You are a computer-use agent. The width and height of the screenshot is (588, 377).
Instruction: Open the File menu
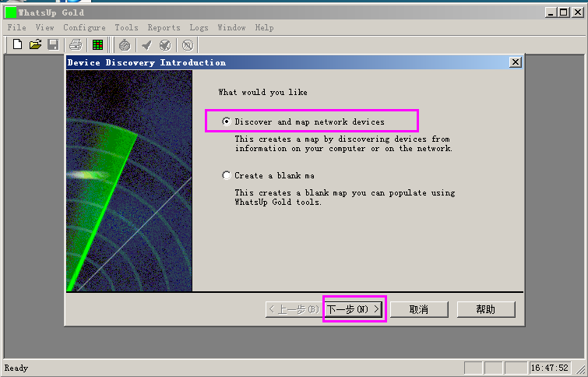pos(17,27)
